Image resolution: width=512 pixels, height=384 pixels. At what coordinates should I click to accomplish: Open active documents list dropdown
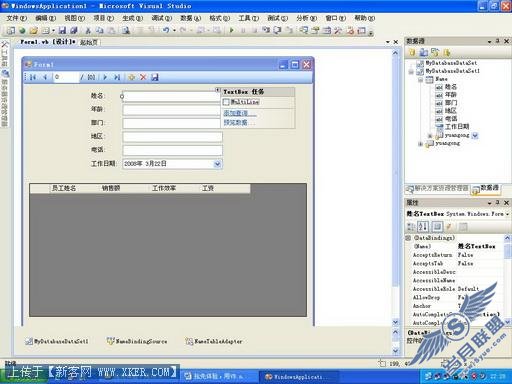coord(388,42)
